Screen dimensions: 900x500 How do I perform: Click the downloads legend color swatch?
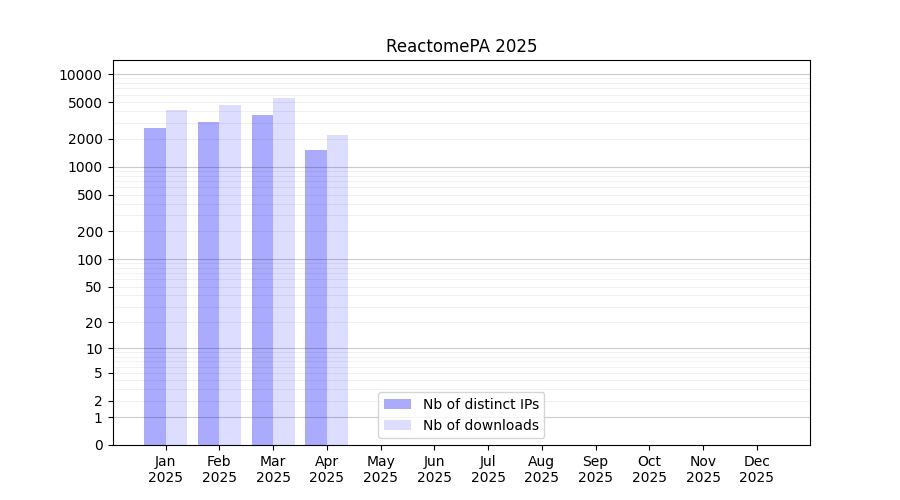pos(397,425)
